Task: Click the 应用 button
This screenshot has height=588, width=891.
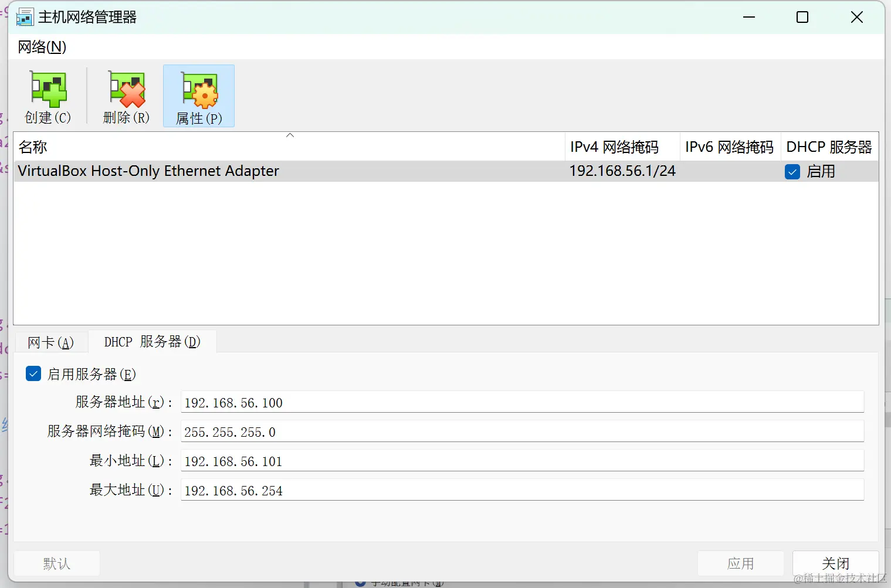Action: (x=741, y=563)
